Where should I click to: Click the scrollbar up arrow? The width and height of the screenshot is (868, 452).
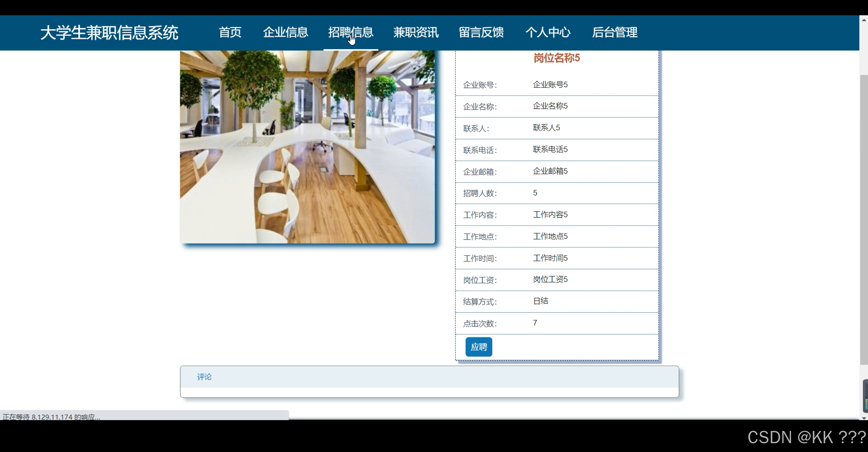point(863,20)
